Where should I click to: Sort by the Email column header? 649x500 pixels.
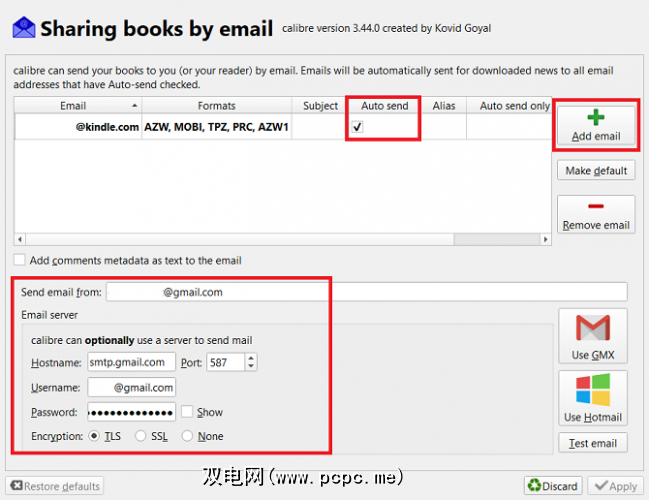(x=78, y=106)
